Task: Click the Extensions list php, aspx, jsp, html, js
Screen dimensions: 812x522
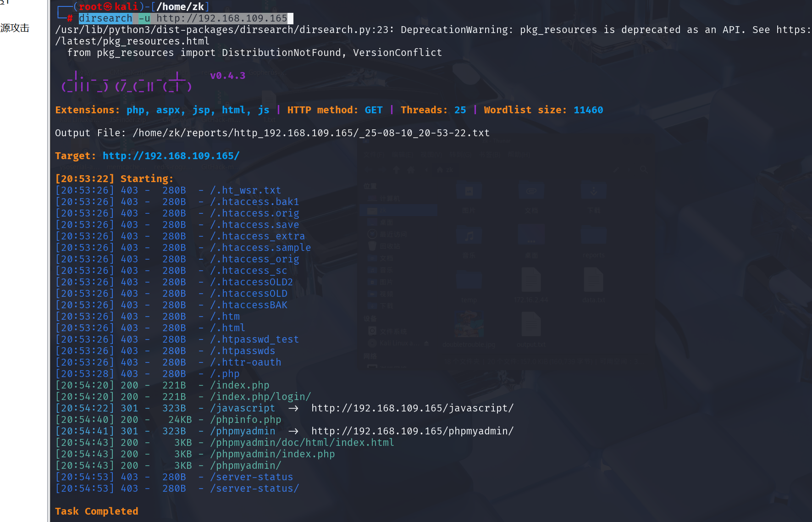Action: [198, 110]
